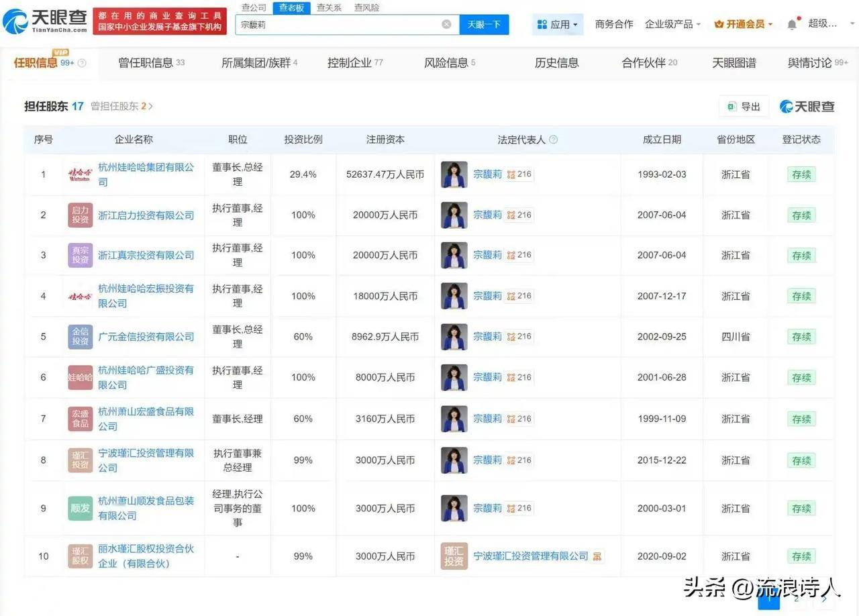Select the 查老板 search tab

292,7
